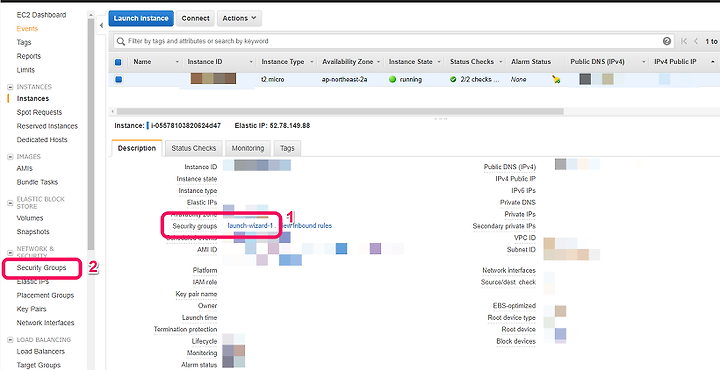The width and height of the screenshot is (720, 370).
Task: Open Load Balancers in sidebar
Action: pyautogui.click(x=40, y=352)
